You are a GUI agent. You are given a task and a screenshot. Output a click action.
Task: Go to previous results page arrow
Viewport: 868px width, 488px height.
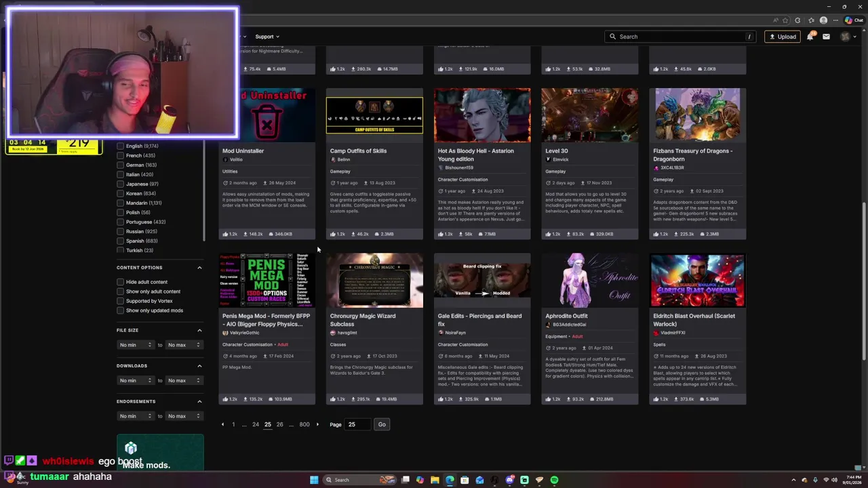[222, 424]
